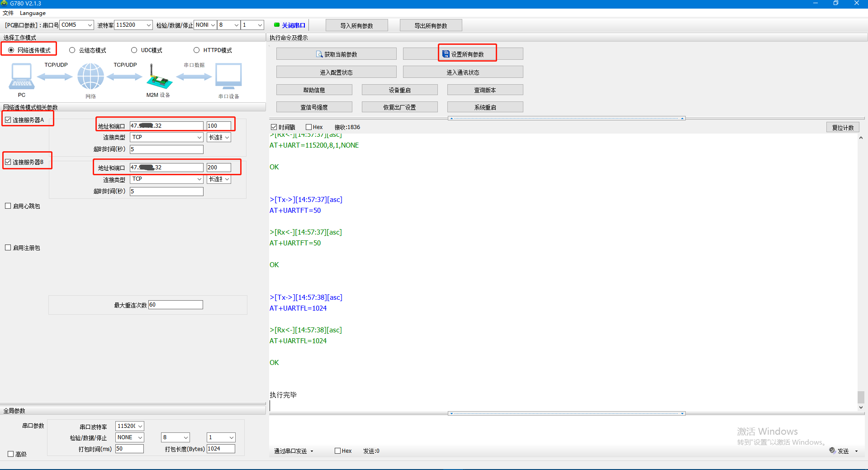Screen dimensions: 868x470
Task: Click the serial device monitor icon
Action: click(228, 76)
